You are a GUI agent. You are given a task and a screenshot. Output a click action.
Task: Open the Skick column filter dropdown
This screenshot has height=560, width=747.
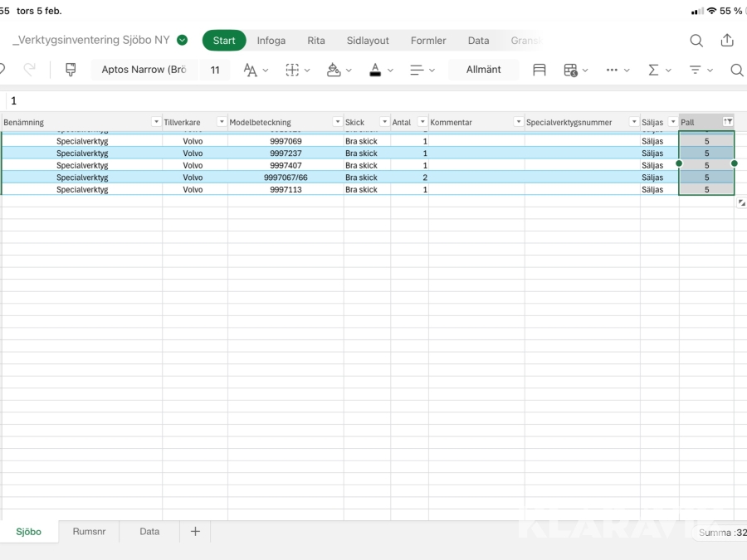click(383, 122)
